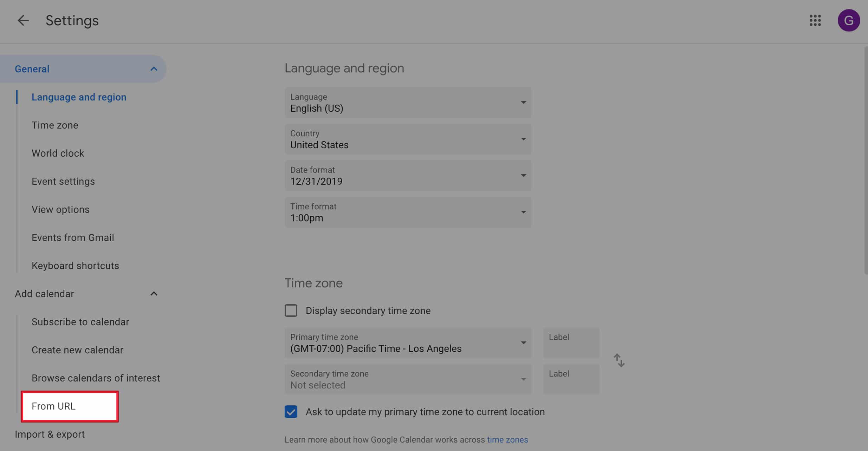This screenshot has height=451, width=868.
Task: Open Import & export section
Action: point(50,434)
